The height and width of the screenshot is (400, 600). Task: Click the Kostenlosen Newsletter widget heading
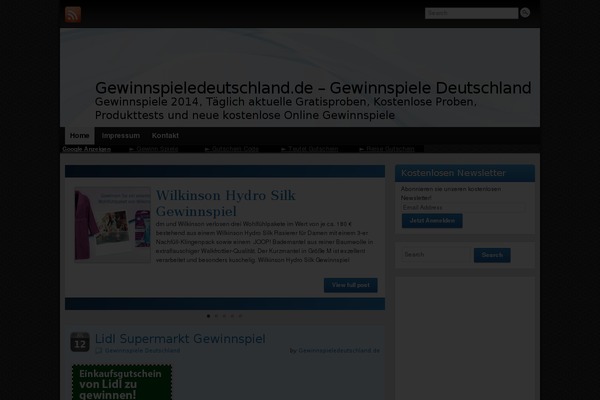pyautogui.click(x=453, y=173)
